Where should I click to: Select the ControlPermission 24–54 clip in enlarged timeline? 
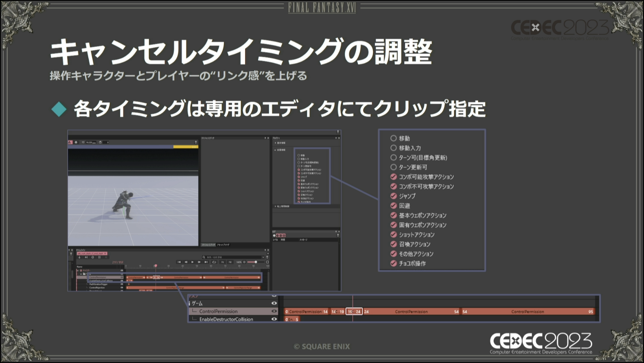click(411, 312)
